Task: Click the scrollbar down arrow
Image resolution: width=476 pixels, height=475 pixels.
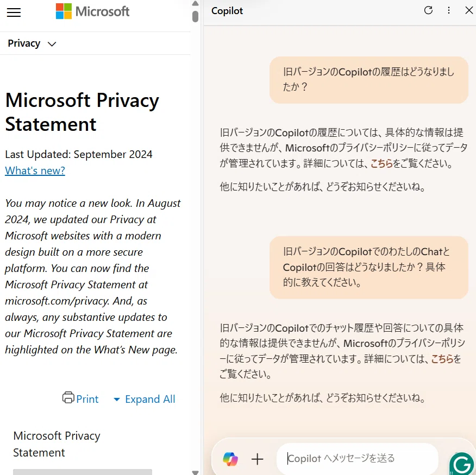Action: pyautogui.click(x=195, y=472)
